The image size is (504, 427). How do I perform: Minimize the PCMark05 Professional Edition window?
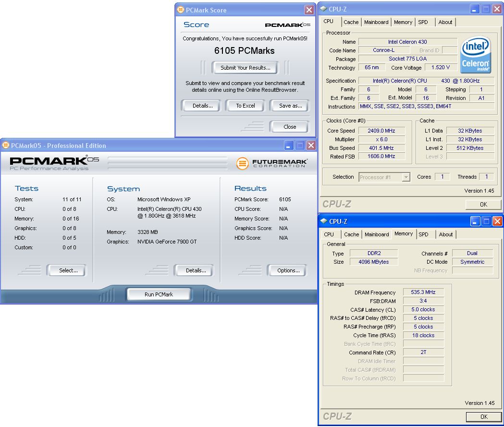(289, 146)
